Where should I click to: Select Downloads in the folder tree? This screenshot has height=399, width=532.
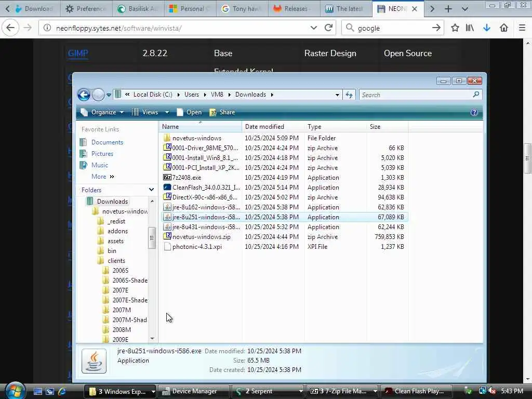[x=112, y=202]
